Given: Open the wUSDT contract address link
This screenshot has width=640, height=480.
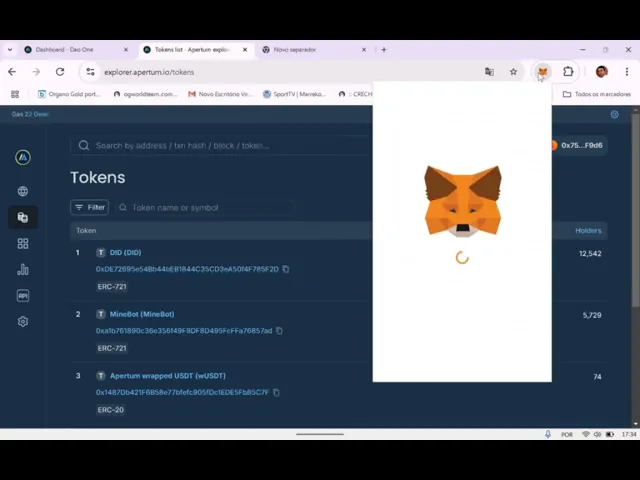Looking at the screenshot, I should pyautogui.click(x=182, y=392).
